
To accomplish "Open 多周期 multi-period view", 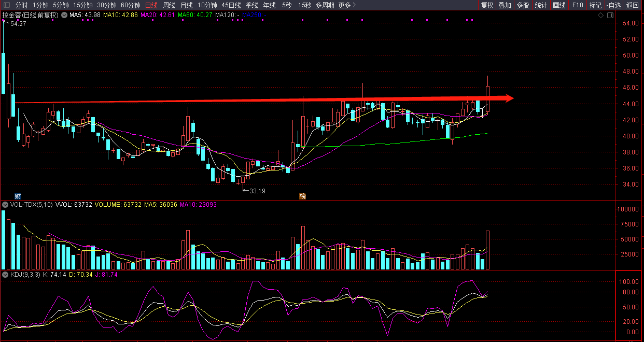I will [x=325, y=5].
